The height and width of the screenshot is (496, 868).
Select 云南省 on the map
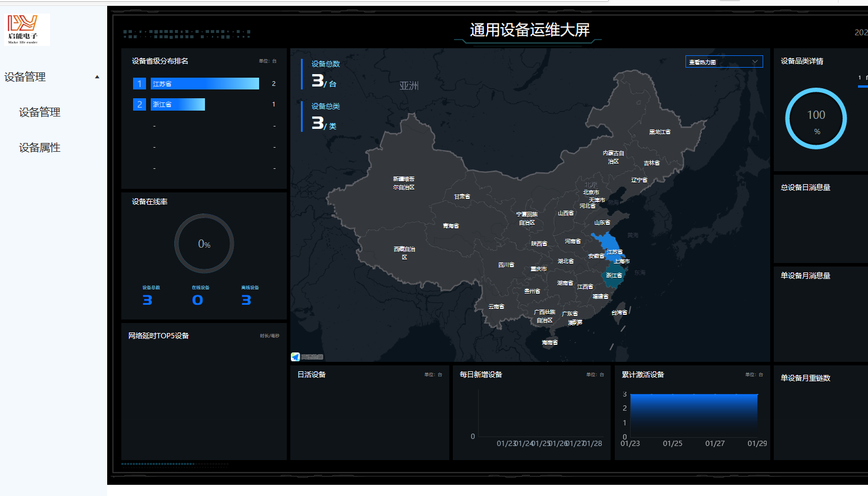coord(496,307)
